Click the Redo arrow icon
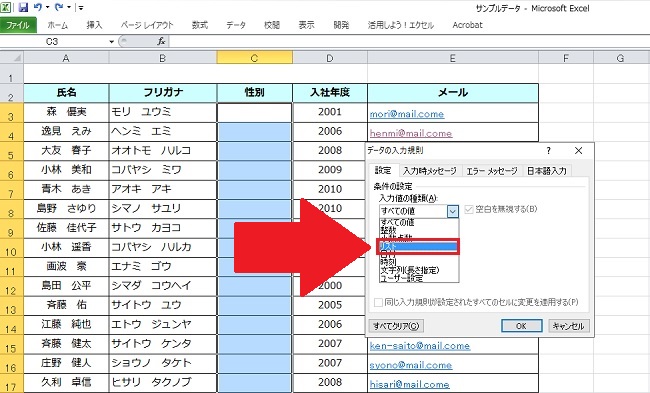650x393 pixels. tap(59, 7)
